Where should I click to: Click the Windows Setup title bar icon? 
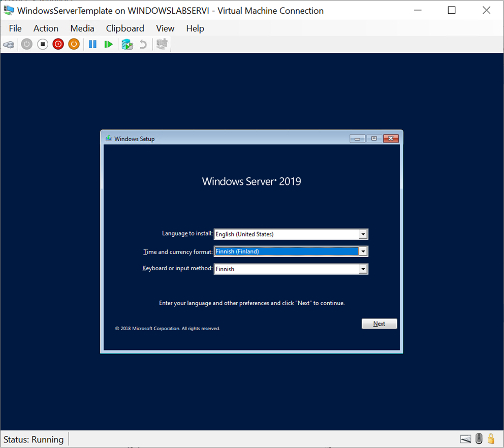(x=108, y=138)
